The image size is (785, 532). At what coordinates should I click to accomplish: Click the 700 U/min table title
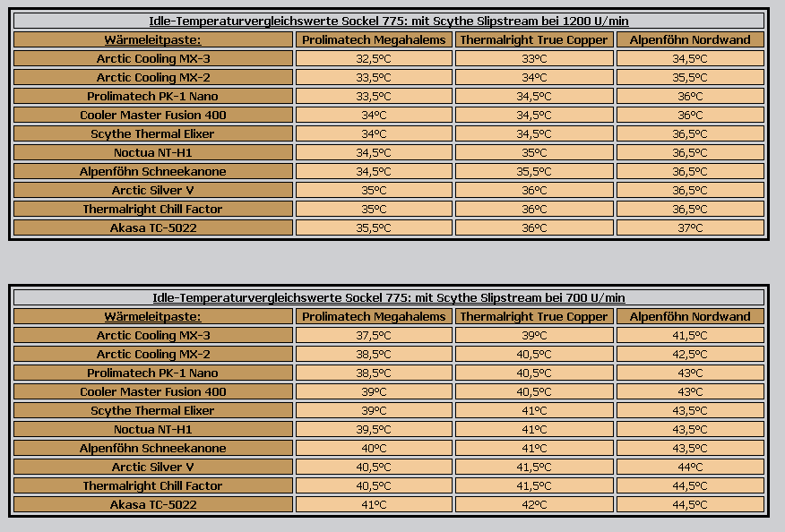click(x=389, y=297)
